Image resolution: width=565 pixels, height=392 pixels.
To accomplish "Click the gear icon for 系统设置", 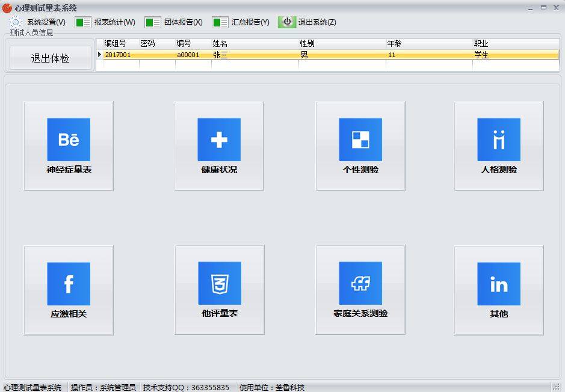I will tap(16, 22).
